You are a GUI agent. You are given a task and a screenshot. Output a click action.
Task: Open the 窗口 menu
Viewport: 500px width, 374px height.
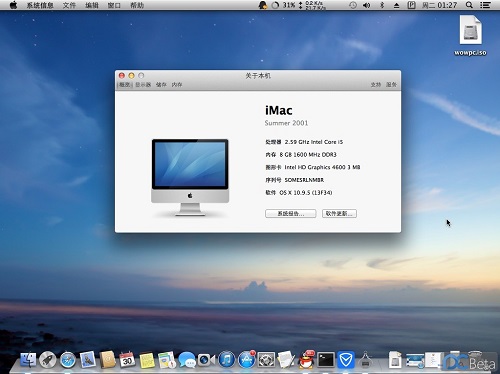click(x=114, y=5)
